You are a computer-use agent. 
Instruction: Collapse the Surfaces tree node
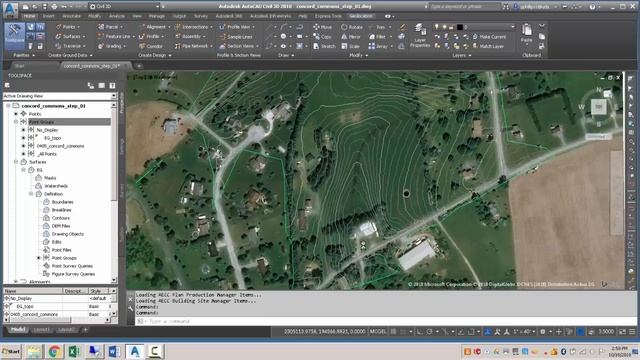16,162
